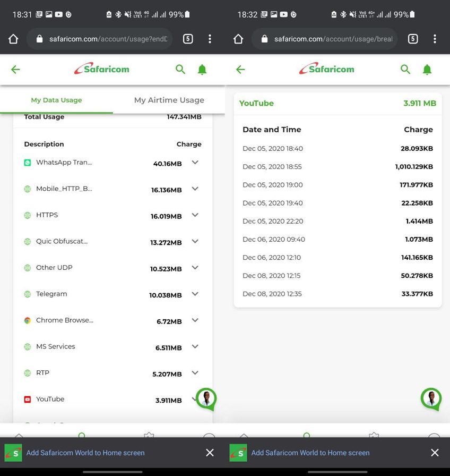Tap the Safaricom app icon in the right banner
This screenshot has width=450, height=476.
click(x=238, y=453)
